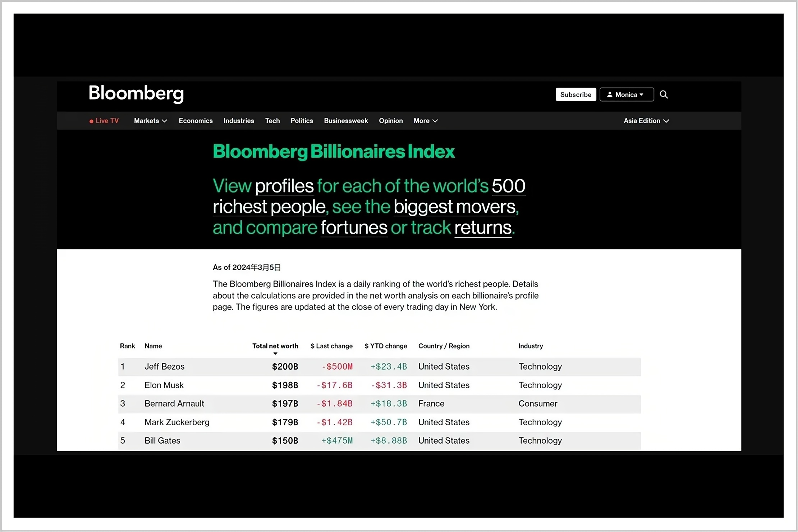This screenshot has width=798, height=532.
Task: Open Mark Zuckerberg profile
Action: (x=177, y=422)
